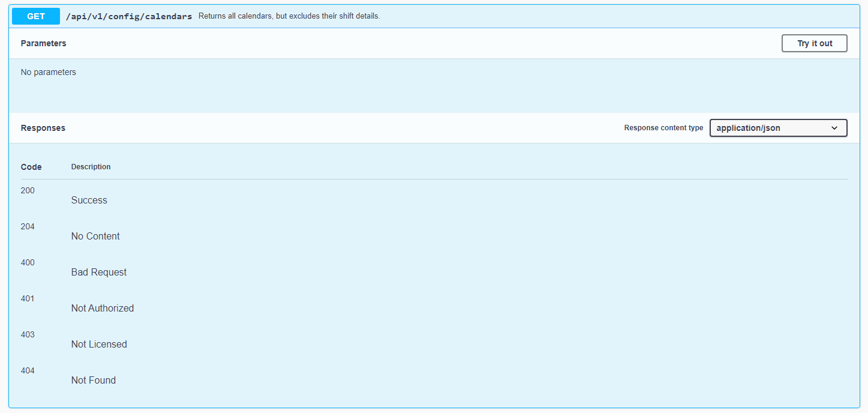Click the endpoint summary about excluded shift details

pyautogui.click(x=289, y=16)
